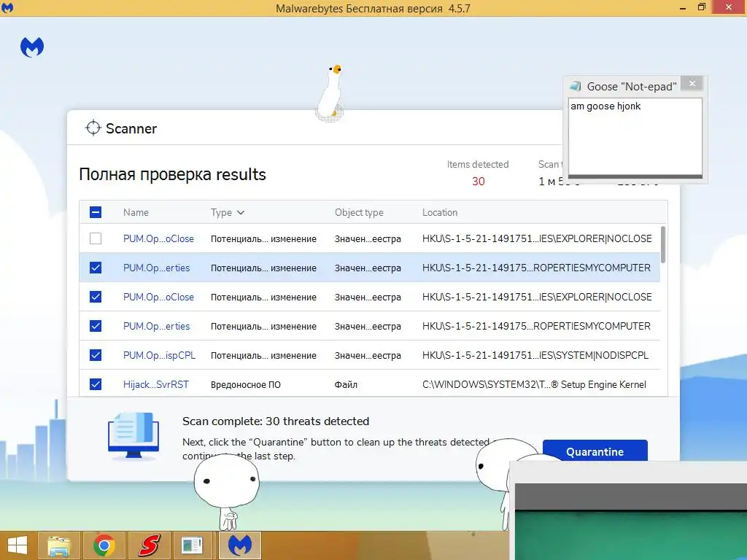Viewport: 747px width, 560px height.
Task: Click the Quarantine button
Action: (595, 451)
